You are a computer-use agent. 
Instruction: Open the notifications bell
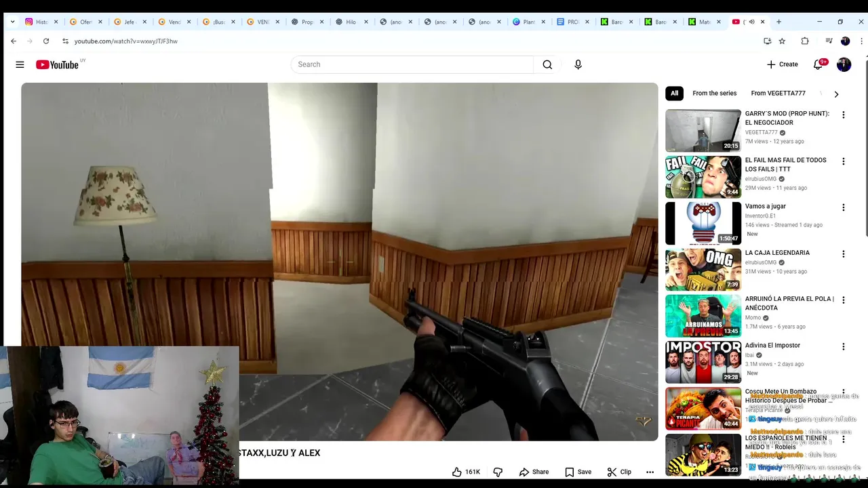(x=818, y=64)
